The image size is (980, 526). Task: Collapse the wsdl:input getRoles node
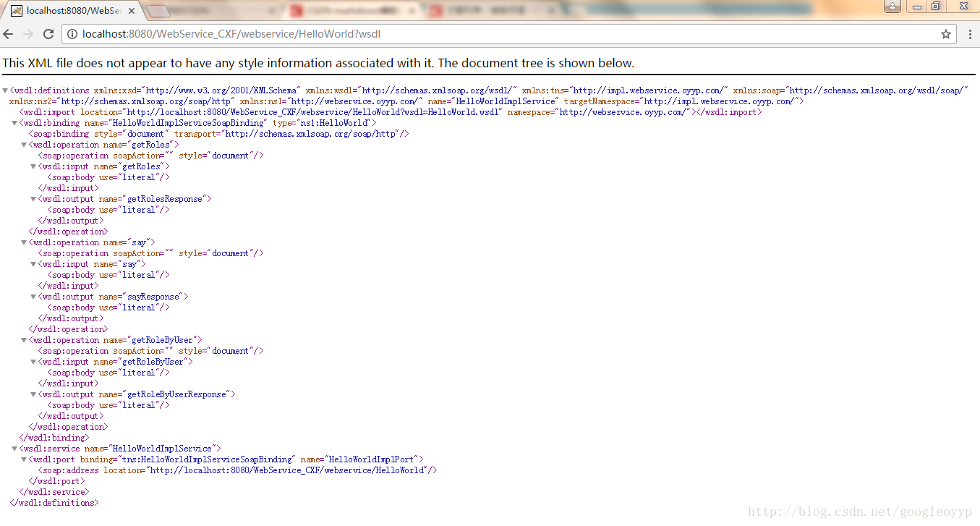33,166
